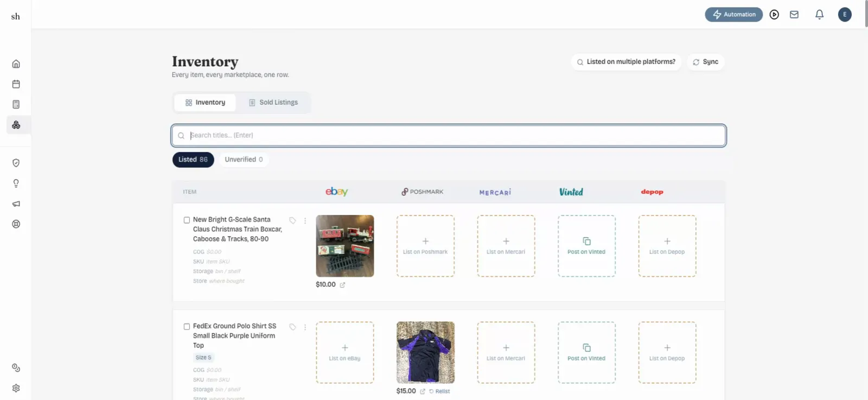Open Santa Train eBay listing thumbnail
This screenshot has height=400, width=868.
click(x=345, y=246)
